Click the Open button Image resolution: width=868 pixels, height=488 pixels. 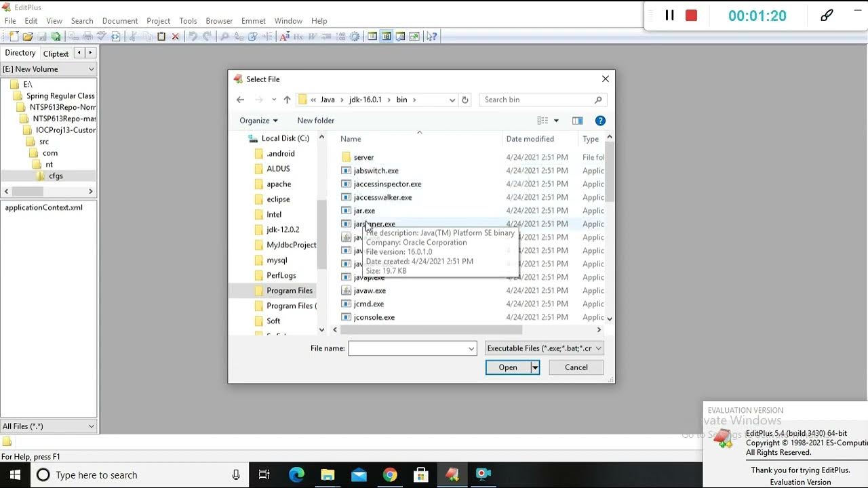point(508,367)
